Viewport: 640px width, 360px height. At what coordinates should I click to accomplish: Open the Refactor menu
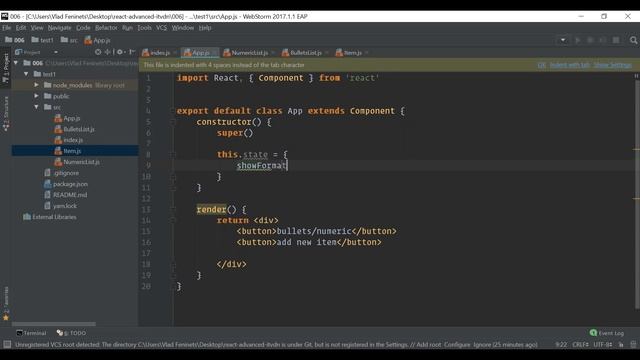[x=106, y=28]
